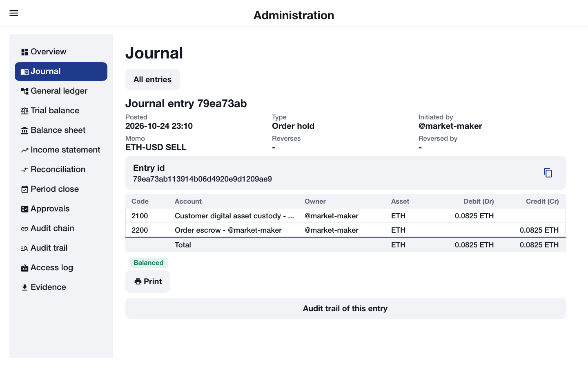
Task: Click posted date 2026-10-24 23:10
Action: [x=159, y=126]
